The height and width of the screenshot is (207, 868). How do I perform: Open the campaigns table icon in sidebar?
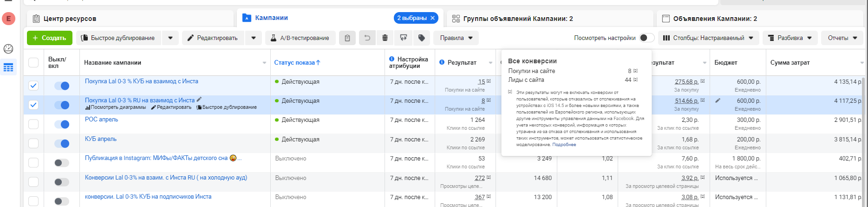8,67
